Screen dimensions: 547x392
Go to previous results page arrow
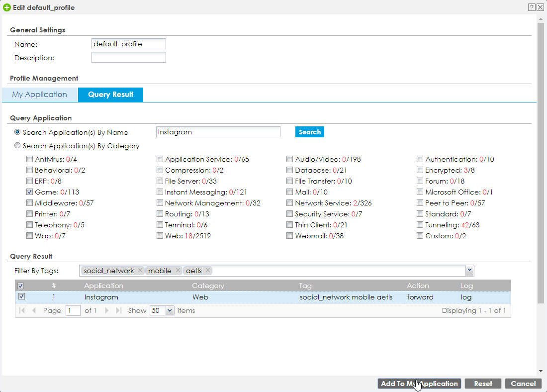click(34, 310)
